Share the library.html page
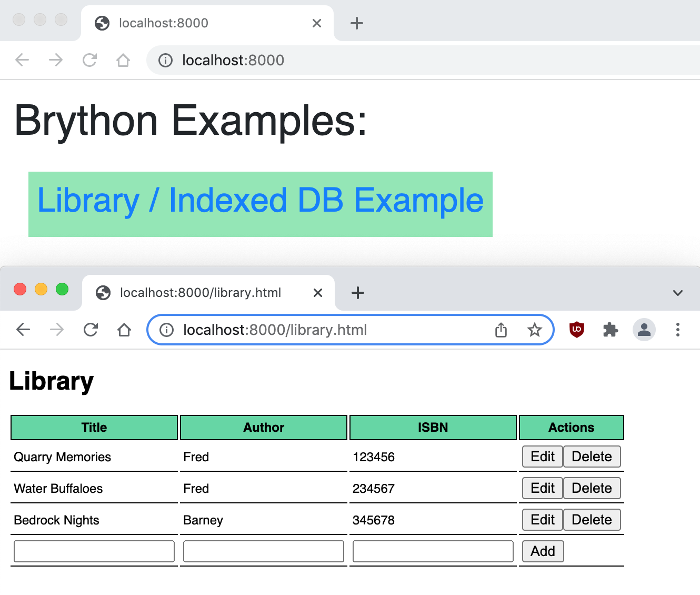 [501, 330]
